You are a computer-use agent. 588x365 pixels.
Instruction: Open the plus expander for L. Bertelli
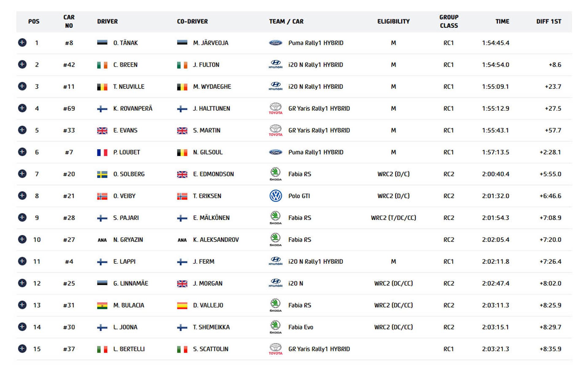(22, 348)
